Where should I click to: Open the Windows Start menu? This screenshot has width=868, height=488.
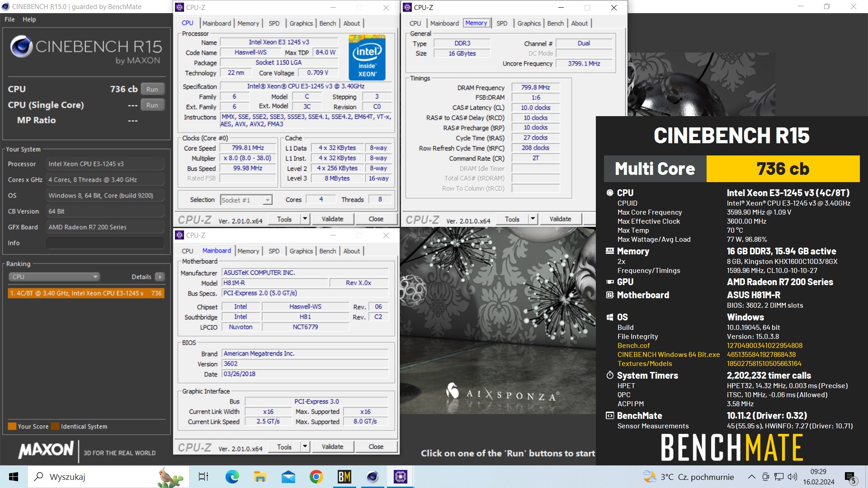(x=14, y=477)
